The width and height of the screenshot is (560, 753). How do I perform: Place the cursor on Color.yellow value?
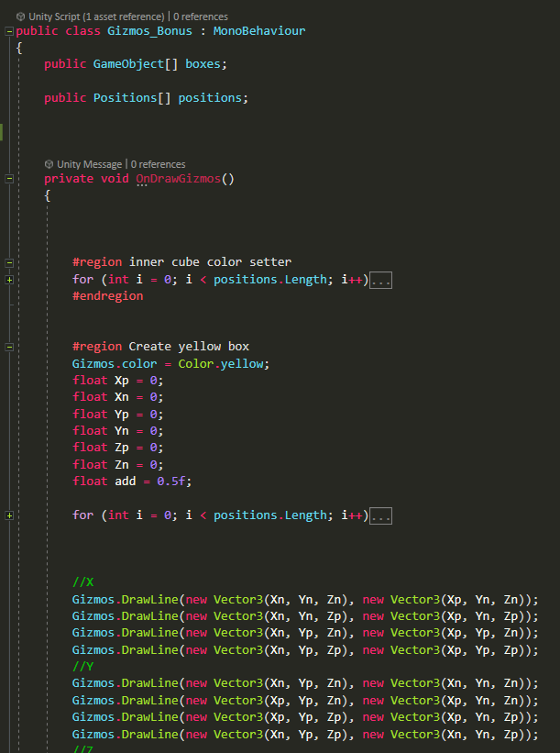pos(224,364)
